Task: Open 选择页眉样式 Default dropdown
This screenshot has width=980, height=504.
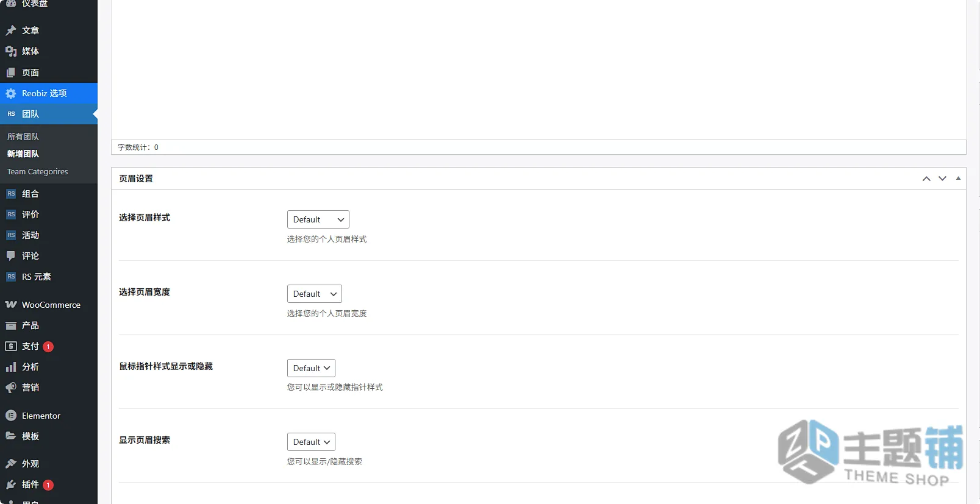Action: [x=318, y=219]
